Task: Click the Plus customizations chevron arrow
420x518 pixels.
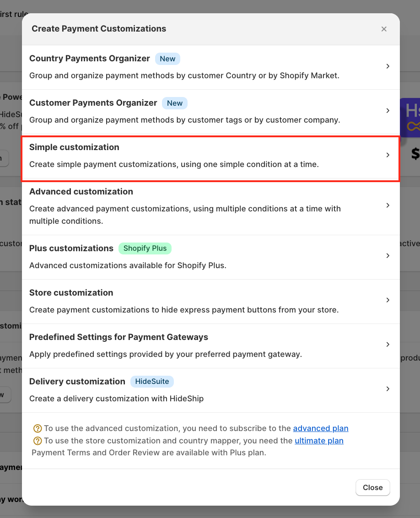Action: [388, 256]
